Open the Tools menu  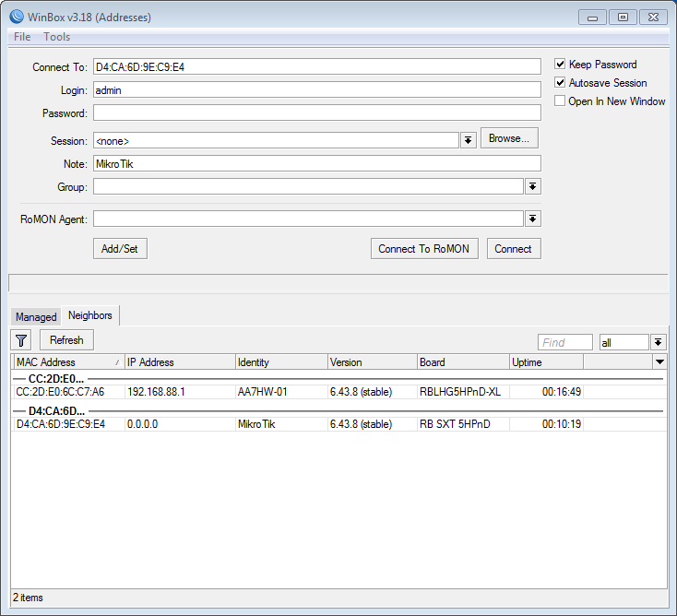pyautogui.click(x=56, y=37)
